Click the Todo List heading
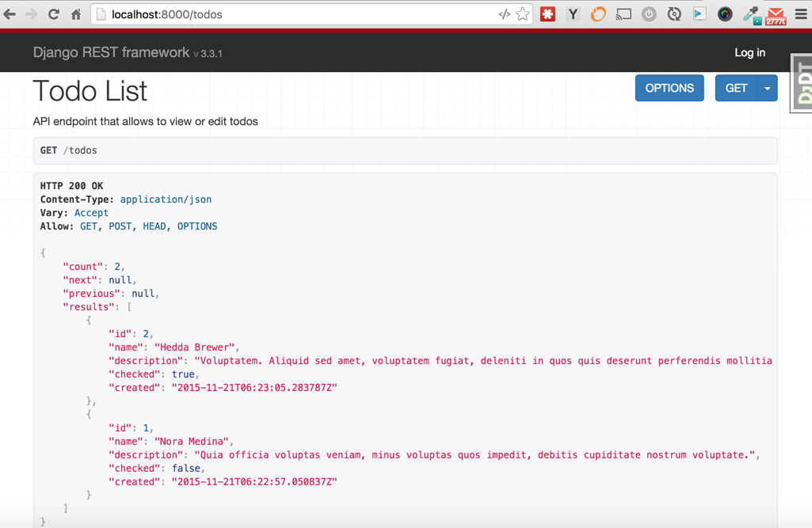Screen dimensions: 812x528 90,91
